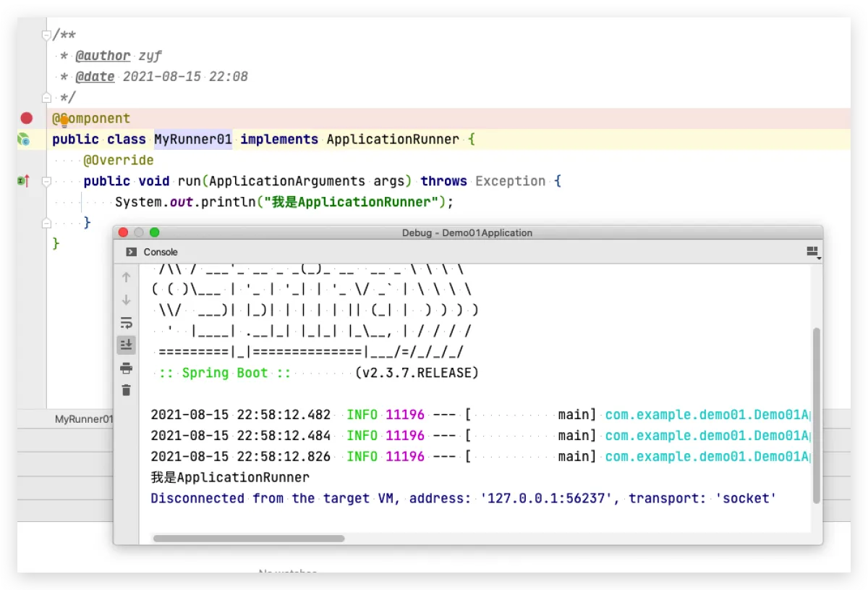Clear all console output with trash icon

[x=127, y=390]
